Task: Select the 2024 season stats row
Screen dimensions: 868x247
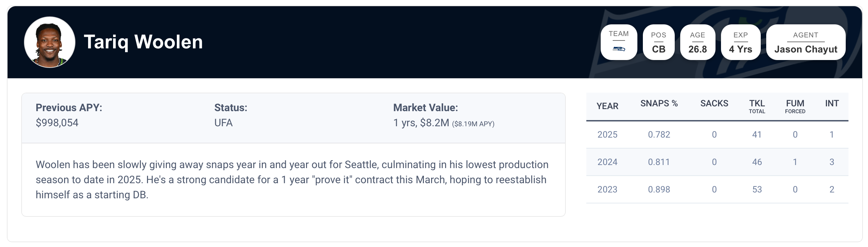Action: 717,162
